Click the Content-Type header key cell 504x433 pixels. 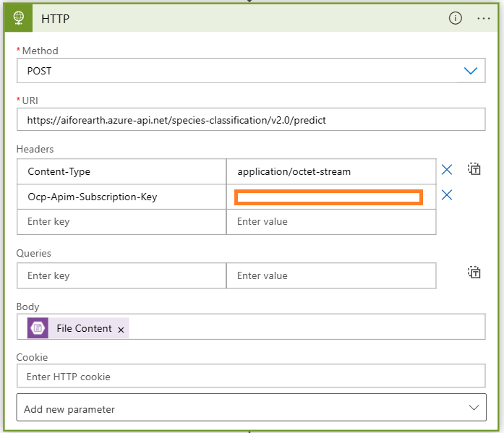(x=121, y=171)
